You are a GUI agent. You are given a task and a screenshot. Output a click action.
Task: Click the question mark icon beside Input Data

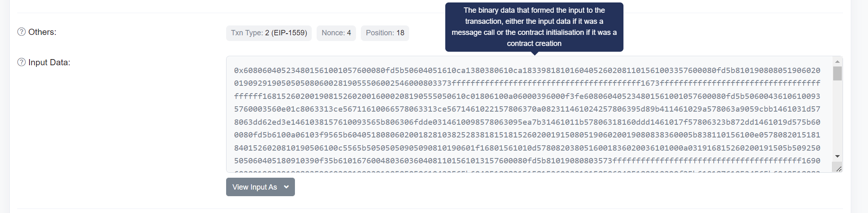point(21,62)
